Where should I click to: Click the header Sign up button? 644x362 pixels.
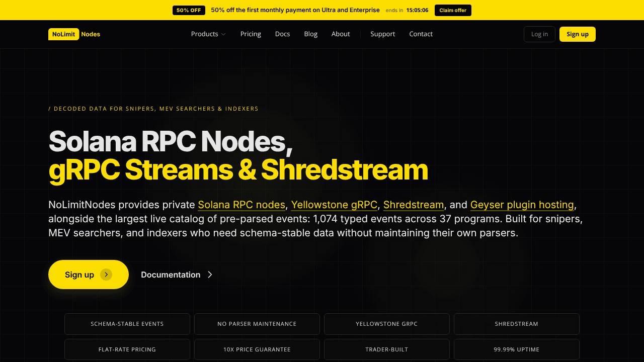(578, 34)
